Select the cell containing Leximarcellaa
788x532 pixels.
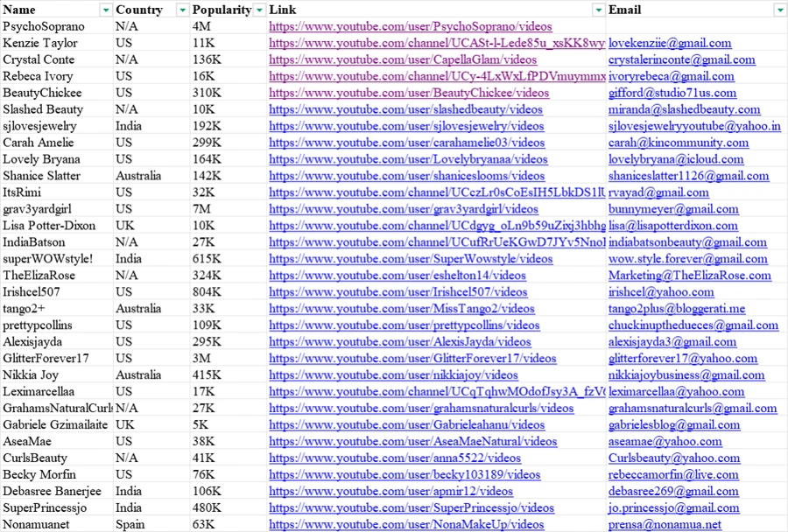(57, 391)
